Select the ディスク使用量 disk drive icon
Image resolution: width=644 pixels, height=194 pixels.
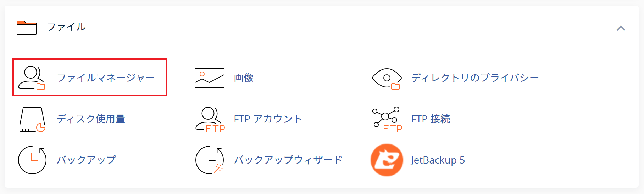pyautogui.click(x=32, y=120)
